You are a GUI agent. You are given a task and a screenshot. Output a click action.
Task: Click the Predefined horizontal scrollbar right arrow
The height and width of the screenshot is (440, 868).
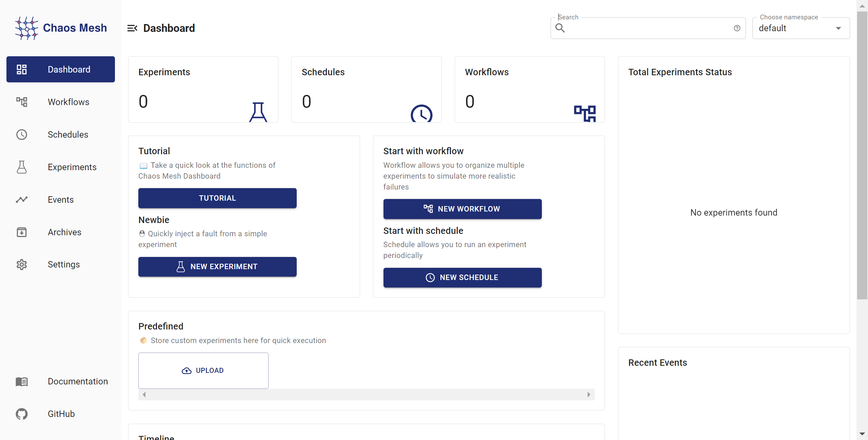click(589, 395)
